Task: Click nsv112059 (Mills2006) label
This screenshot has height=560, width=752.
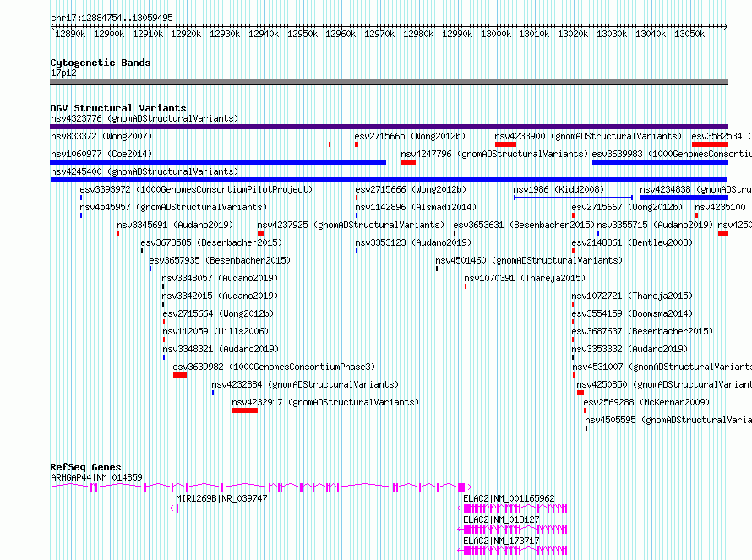Action: pos(215,331)
